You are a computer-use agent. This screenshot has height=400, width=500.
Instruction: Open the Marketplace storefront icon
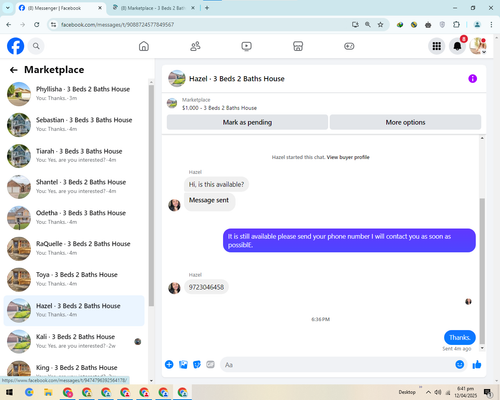click(298, 46)
